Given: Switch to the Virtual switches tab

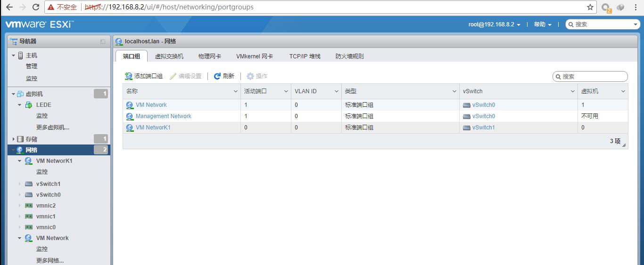Looking at the screenshot, I should pyautogui.click(x=169, y=56).
